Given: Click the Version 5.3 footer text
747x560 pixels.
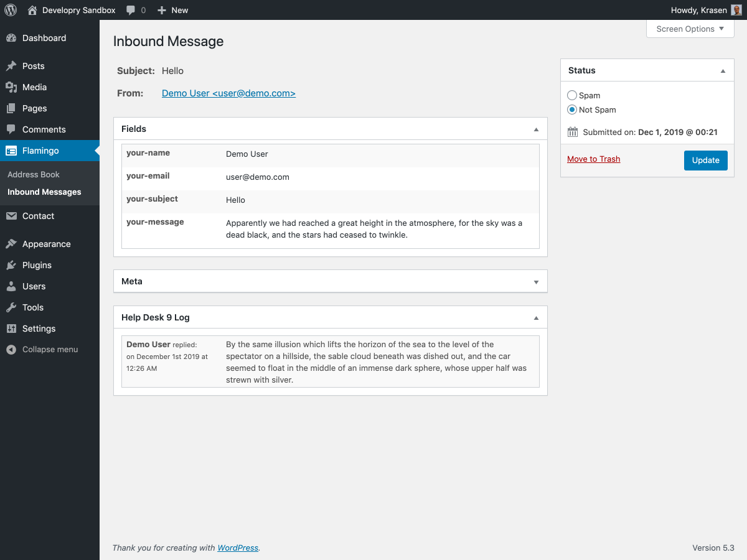Looking at the screenshot, I should point(713,548).
